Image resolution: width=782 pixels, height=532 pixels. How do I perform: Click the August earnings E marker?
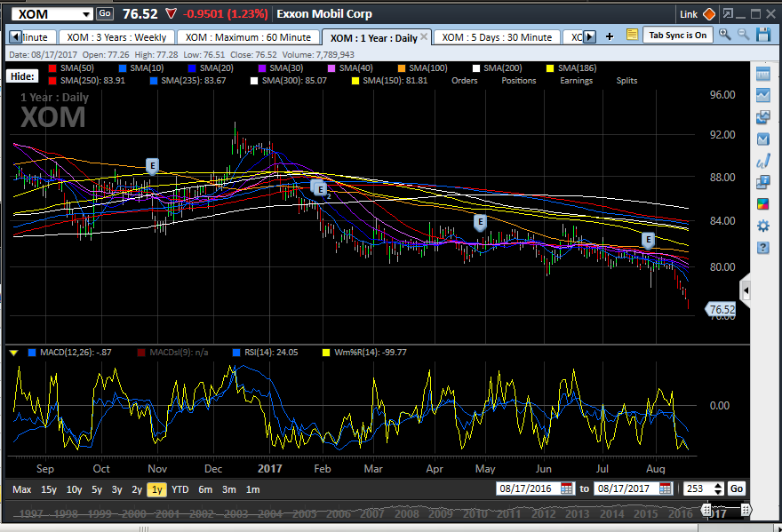[x=648, y=241]
